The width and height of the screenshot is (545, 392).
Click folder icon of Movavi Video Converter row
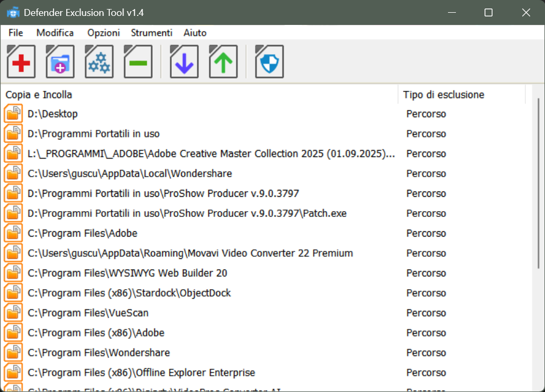click(x=14, y=253)
